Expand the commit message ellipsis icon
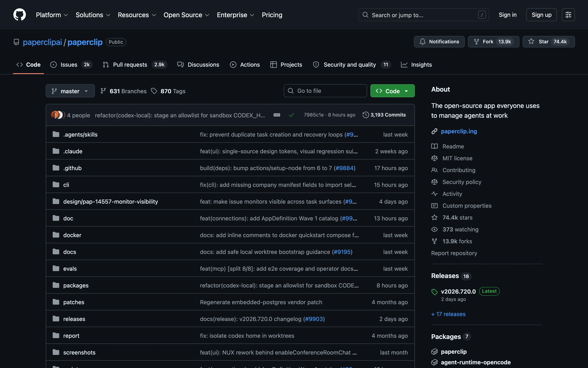 [277, 115]
